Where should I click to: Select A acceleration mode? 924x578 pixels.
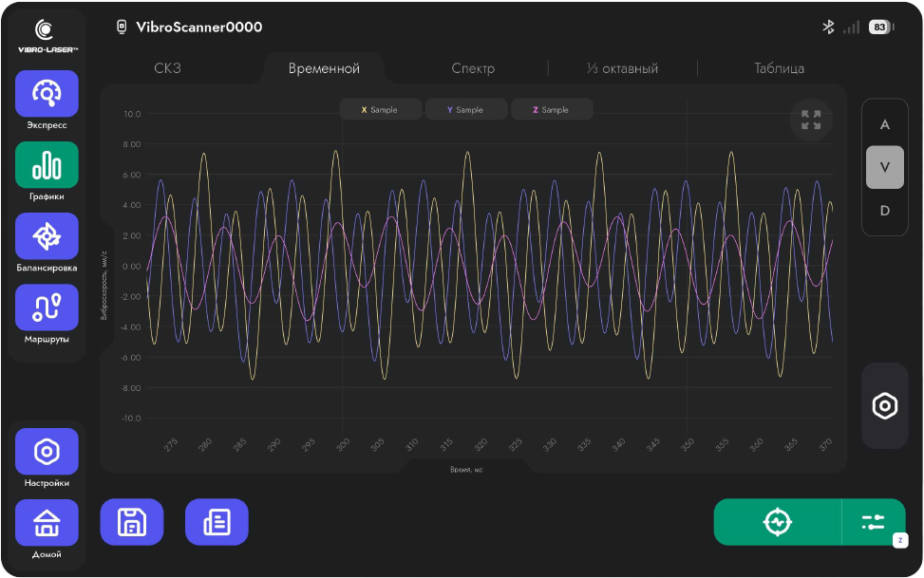pyautogui.click(x=884, y=124)
